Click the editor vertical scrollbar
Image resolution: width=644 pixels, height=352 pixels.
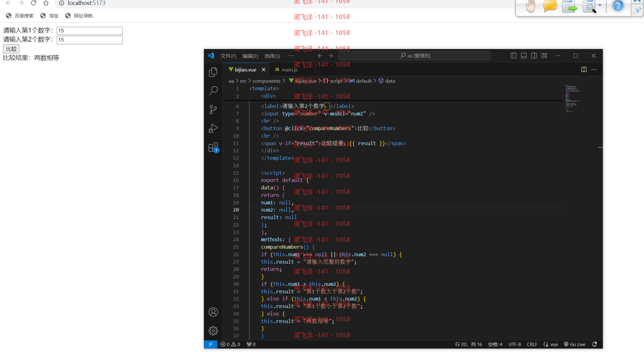600,212
